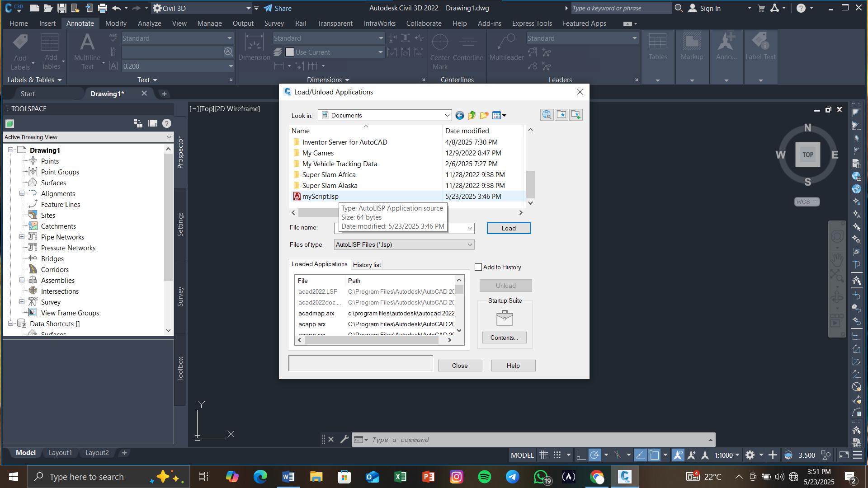Viewport: 868px width, 488px height.
Task: Click the Go Back arrow in dialog
Action: tap(459, 116)
